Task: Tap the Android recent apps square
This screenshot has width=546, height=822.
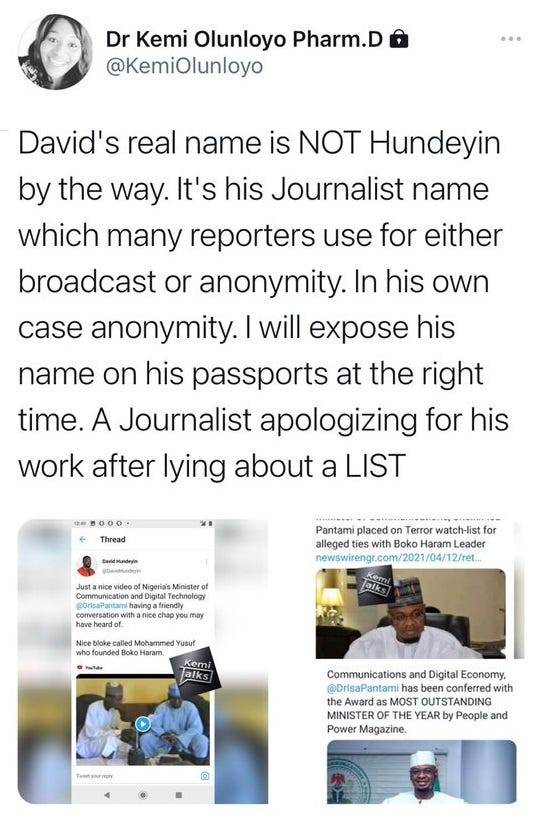Action: pos(178,795)
